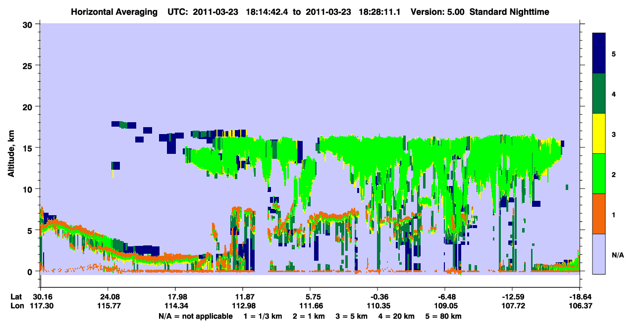Select the yellow colorbar segment labeled 3
The height and width of the screenshot is (330, 644).
599,134
